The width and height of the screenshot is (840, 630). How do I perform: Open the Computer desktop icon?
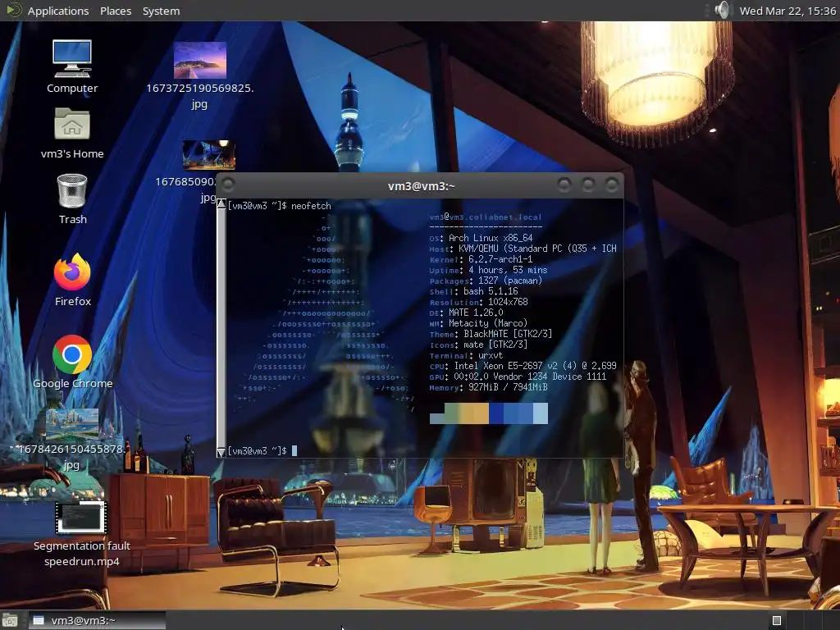[x=72, y=66]
